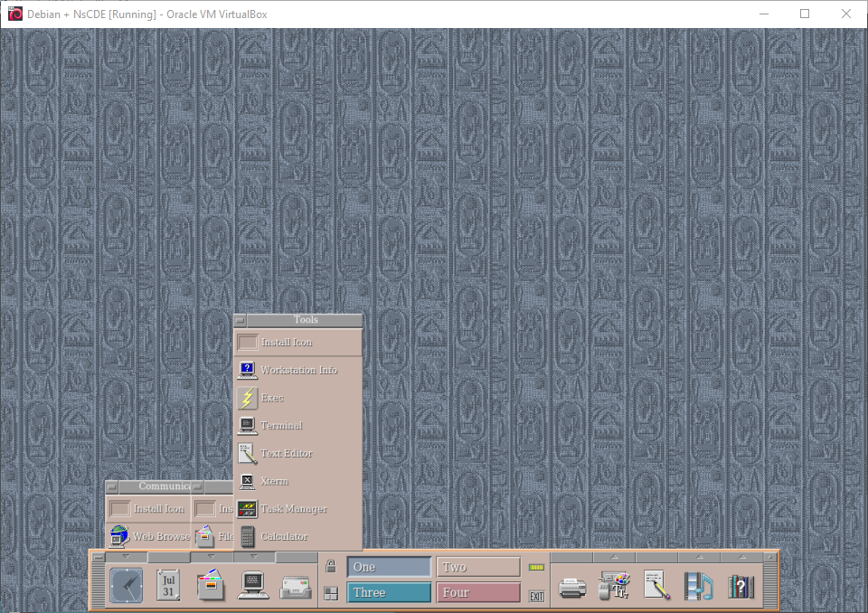Lock the screen with the padlock icon

(331, 567)
